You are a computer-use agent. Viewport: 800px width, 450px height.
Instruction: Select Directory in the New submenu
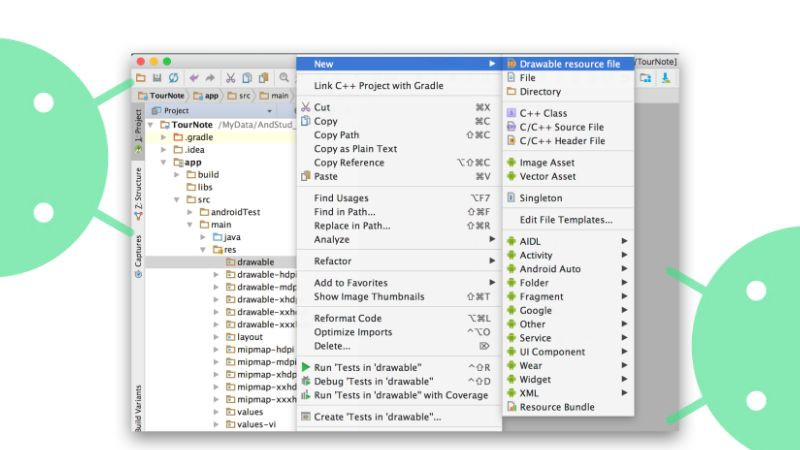tap(568, 92)
